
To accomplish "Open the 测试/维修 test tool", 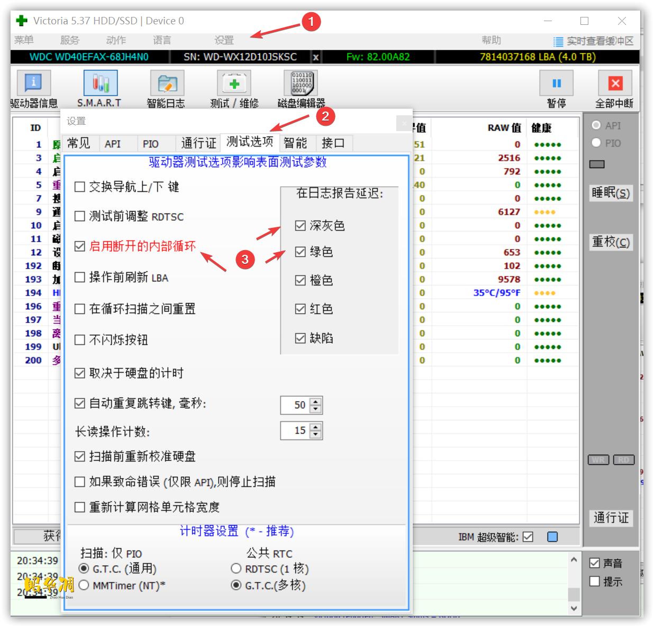I will coord(233,88).
